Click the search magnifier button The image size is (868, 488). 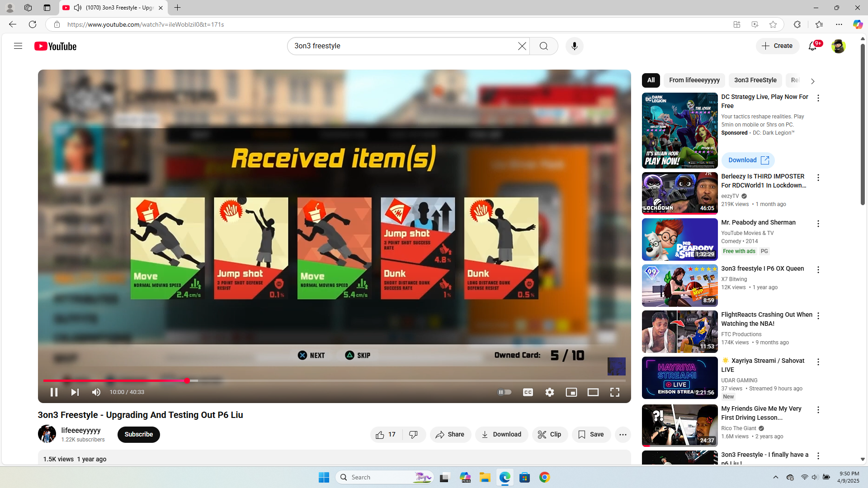tap(544, 46)
